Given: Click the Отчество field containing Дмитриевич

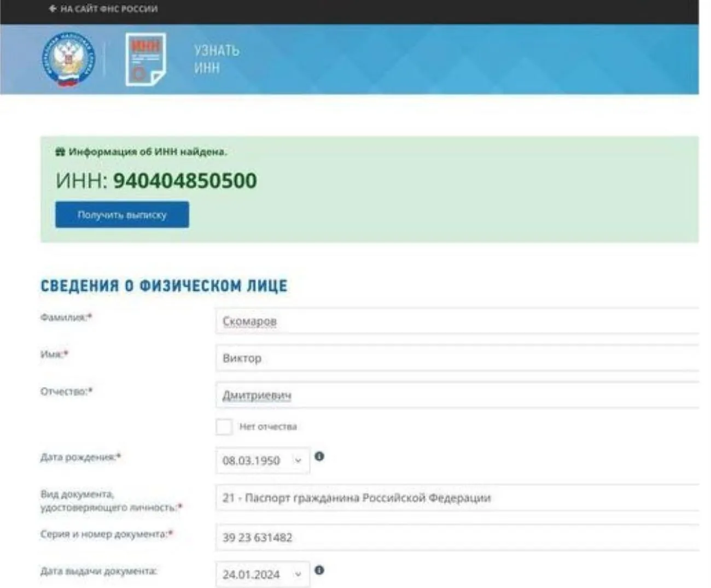Looking at the screenshot, I should 457,395.
